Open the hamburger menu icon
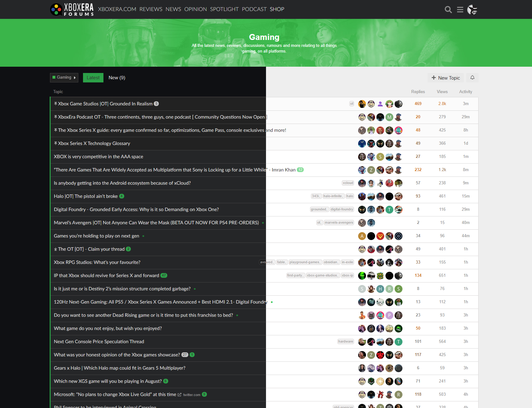Screen dimensions: 532x408 tap(460, 10)
